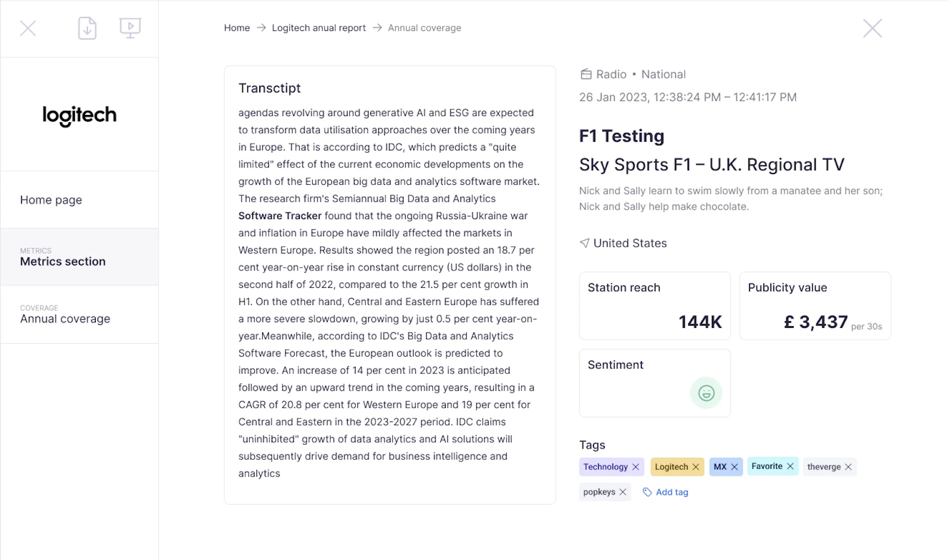Remove the Logitech tag

(696, 467)
